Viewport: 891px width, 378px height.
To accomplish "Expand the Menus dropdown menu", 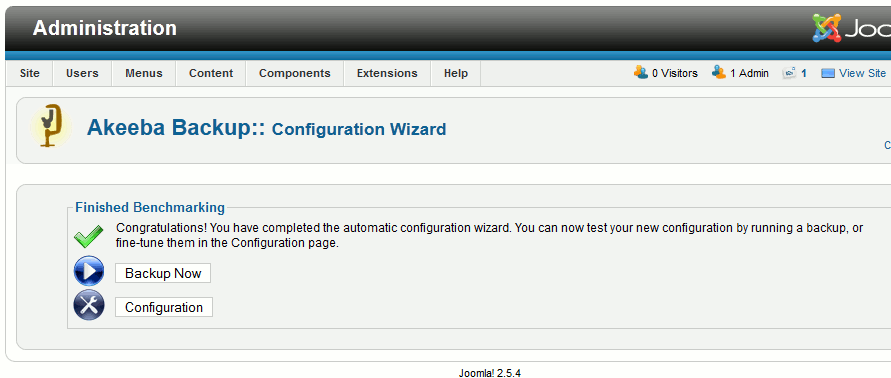I will pyautogui.click(x=144, y=73).
